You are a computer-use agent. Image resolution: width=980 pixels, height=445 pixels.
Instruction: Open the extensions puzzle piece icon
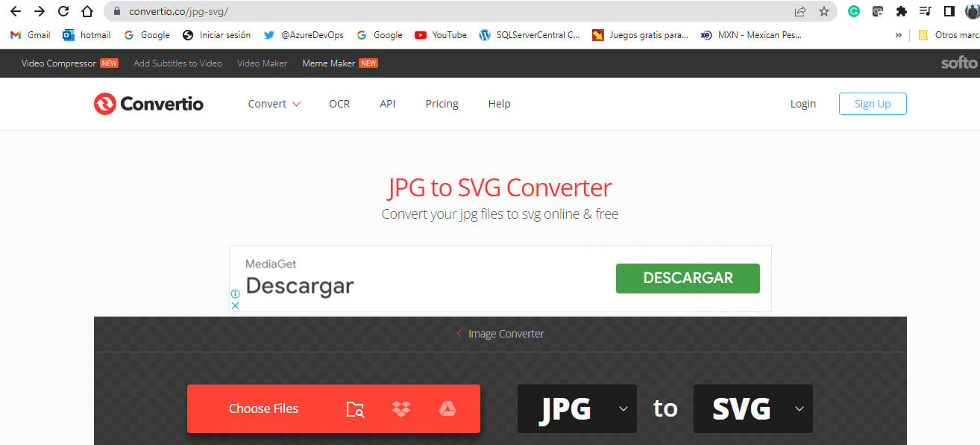(902, 11)
